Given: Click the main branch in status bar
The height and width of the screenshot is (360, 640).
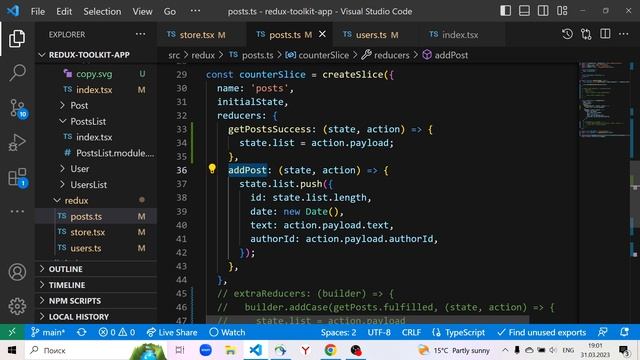Looking at the screenshot, I should [x=48, y=332].
